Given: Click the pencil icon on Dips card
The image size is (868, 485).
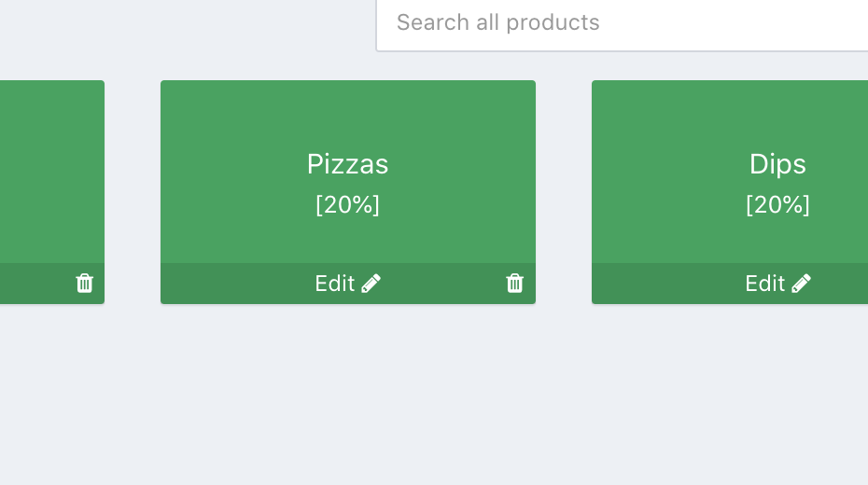Looking at the screenshot, I should click(802, 284).
